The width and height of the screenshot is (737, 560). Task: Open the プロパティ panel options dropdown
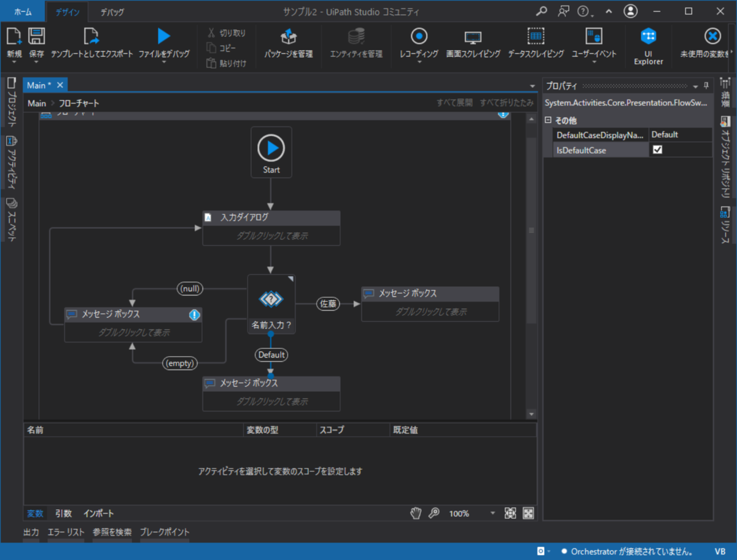click(695, 86)
